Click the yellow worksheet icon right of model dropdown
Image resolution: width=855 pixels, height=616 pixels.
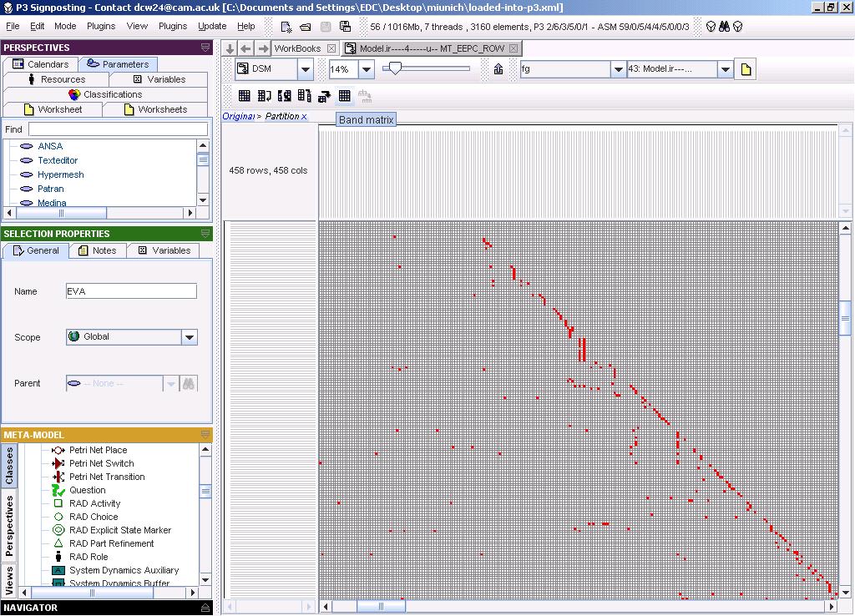[x=745, y=70]
